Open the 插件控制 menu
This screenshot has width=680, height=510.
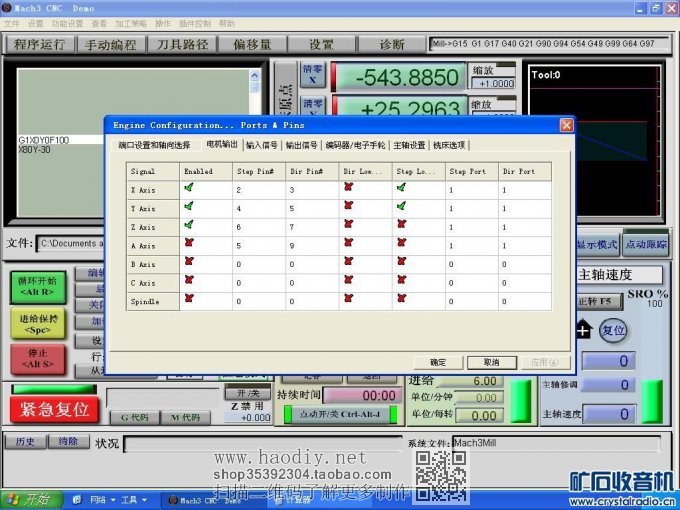tap(195, 23)
